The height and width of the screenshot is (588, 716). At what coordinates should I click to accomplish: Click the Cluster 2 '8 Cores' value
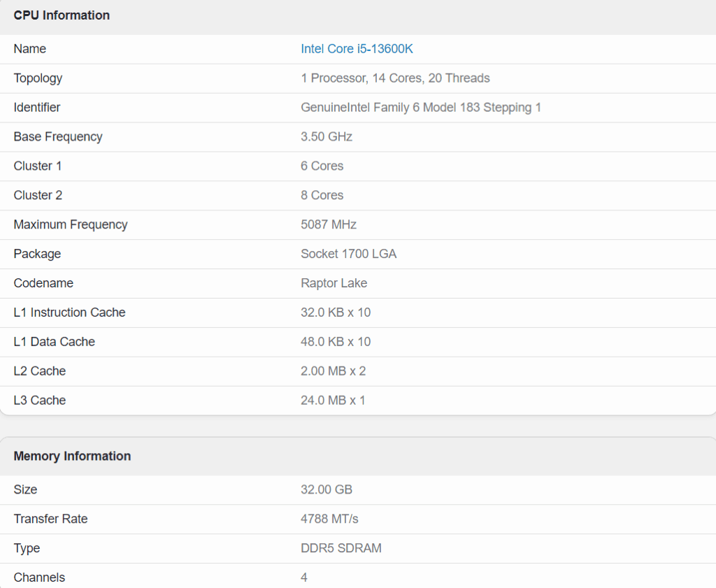[x=322, y=196]
